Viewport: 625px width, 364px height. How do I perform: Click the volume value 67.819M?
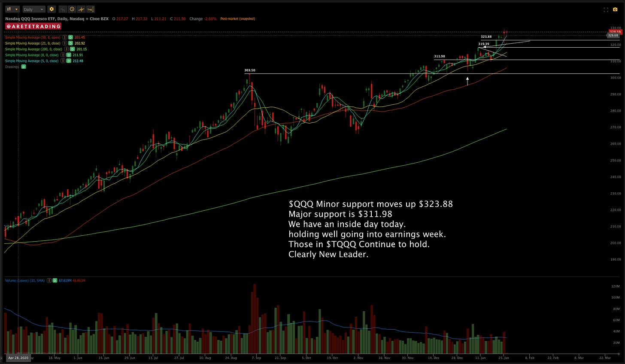coord(64,280)
